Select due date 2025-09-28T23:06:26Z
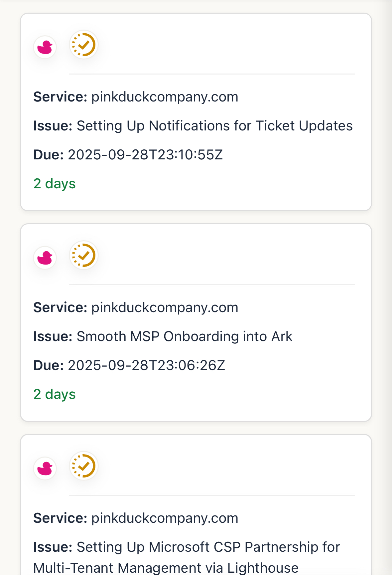392x575 pixels. click(x=146, y=365)
